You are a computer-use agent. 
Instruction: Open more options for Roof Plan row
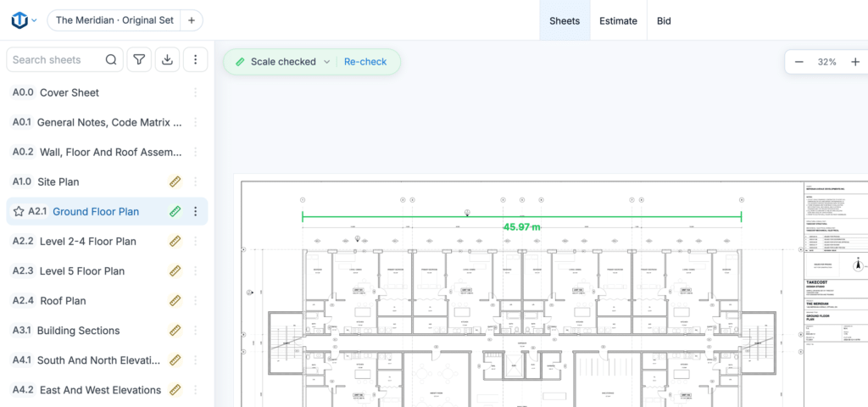[195, 301]
